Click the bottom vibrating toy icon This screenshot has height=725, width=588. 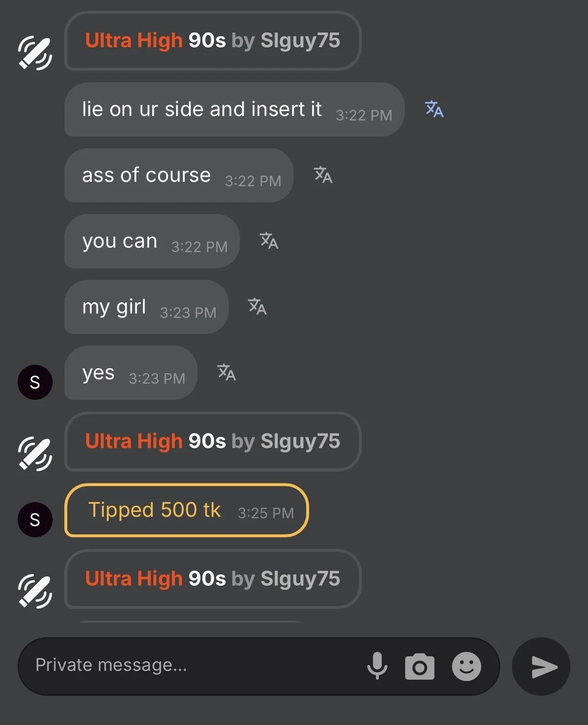click(35, 591)
